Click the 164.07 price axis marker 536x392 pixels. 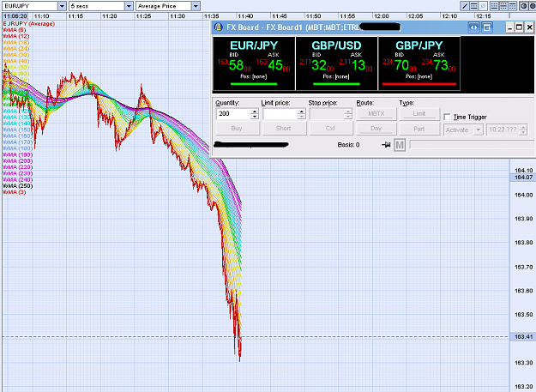pyautogui.click(x=523, y=178)
